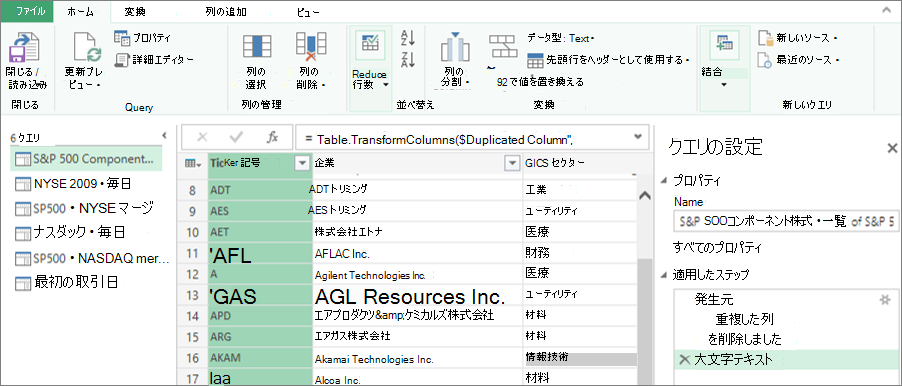Open the Advanced Editor (詳細エディター)

click(x=154, y=59)
